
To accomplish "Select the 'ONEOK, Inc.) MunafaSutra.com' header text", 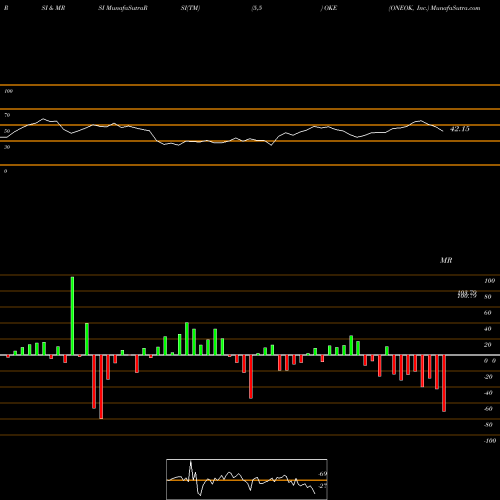I will coord(434,8).
